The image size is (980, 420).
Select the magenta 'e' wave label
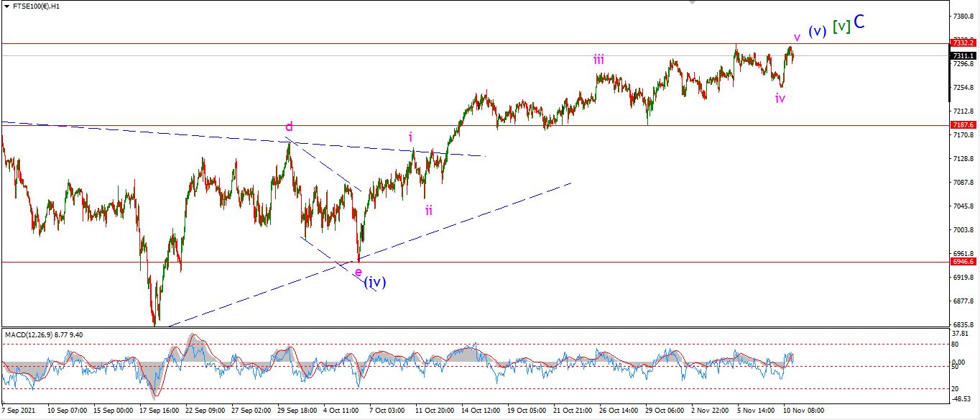[359, 272]
